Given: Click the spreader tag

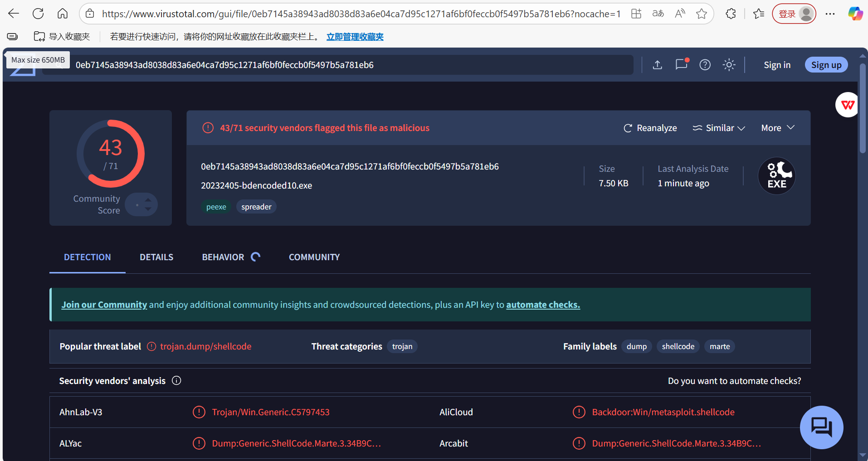Looking at the screenshot, I should click(x=256, y=207).
